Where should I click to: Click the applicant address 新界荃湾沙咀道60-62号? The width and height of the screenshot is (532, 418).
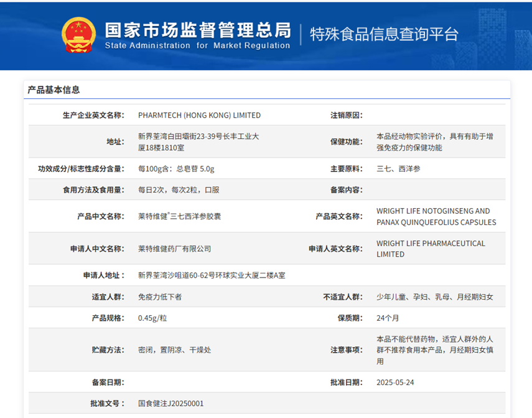pyautogui.click(x=212, y=275)
